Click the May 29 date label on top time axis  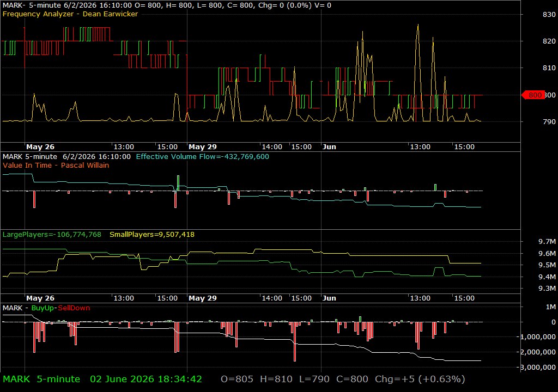[203, 146]
